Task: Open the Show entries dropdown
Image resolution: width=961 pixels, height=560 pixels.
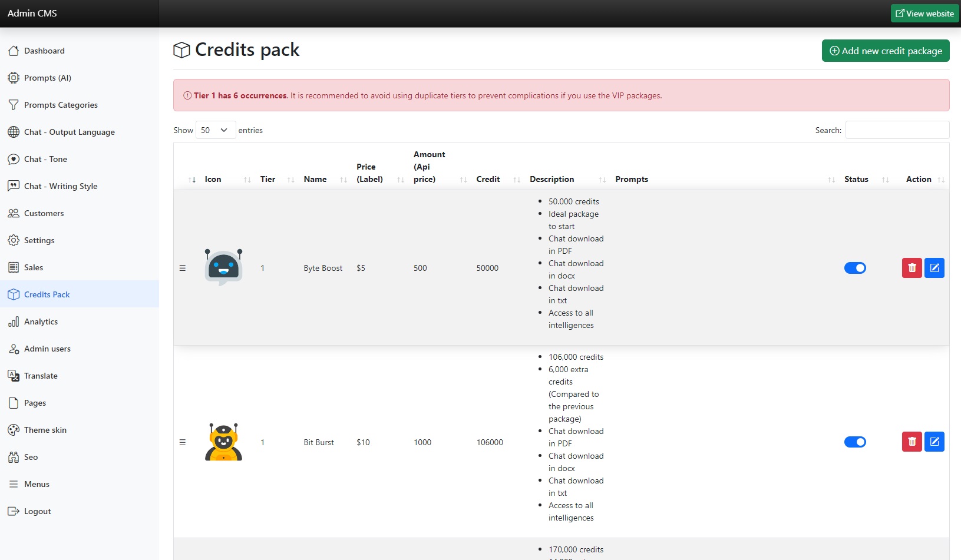Action: click(215, 130)
